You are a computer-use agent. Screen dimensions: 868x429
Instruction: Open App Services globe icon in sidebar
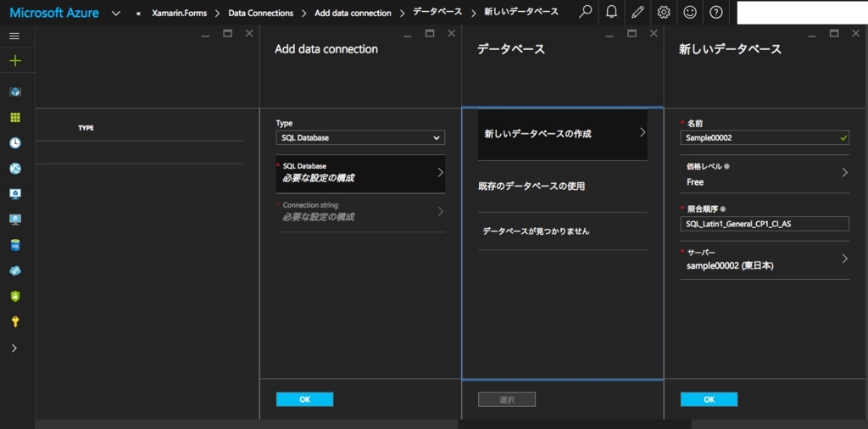(x=15, y=169)
